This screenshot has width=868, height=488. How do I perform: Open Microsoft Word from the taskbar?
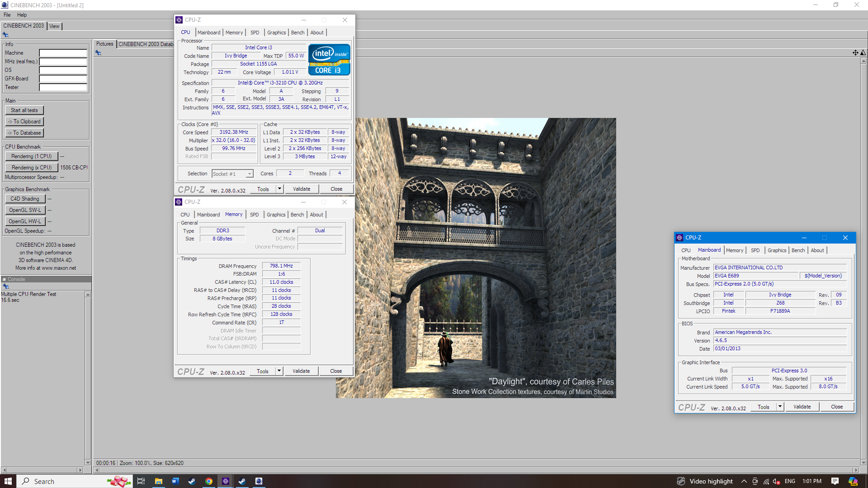(175, 481)
